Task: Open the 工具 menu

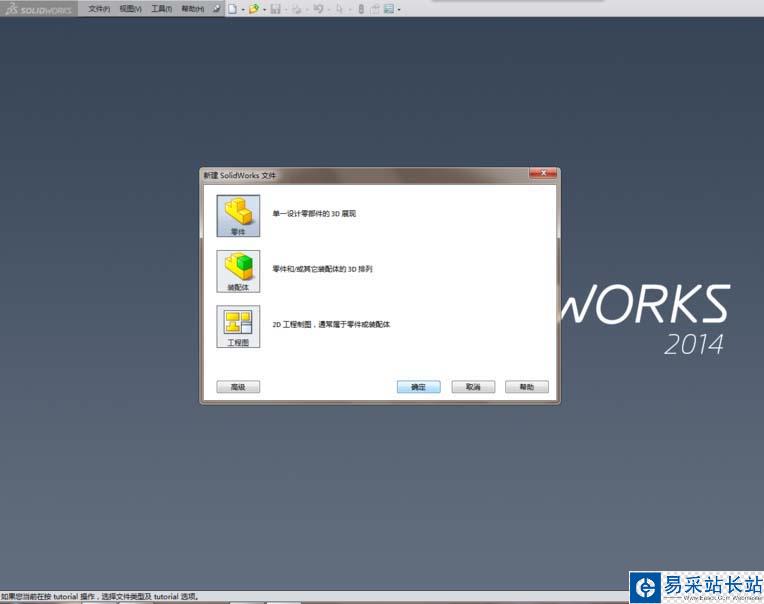Action: coord(161,9)
